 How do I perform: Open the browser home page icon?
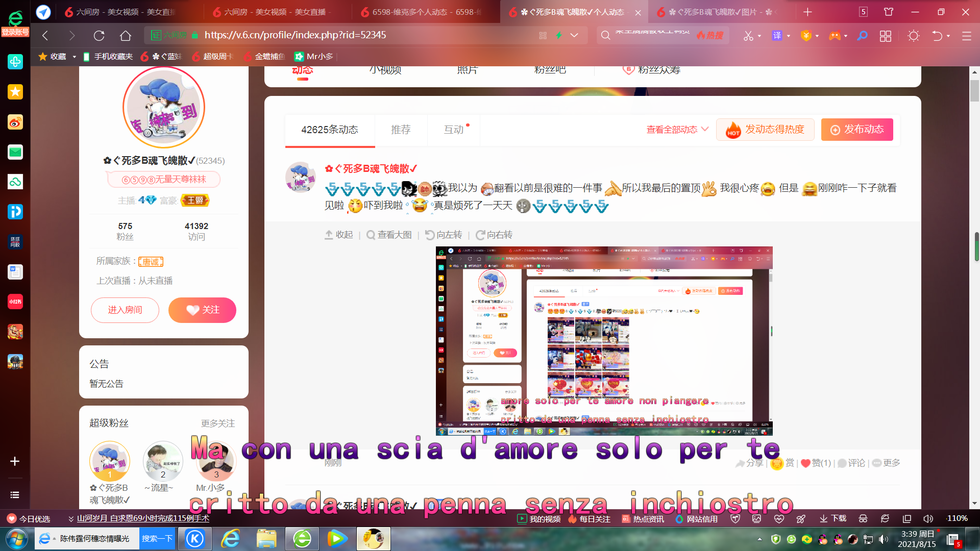pos(126,35)
